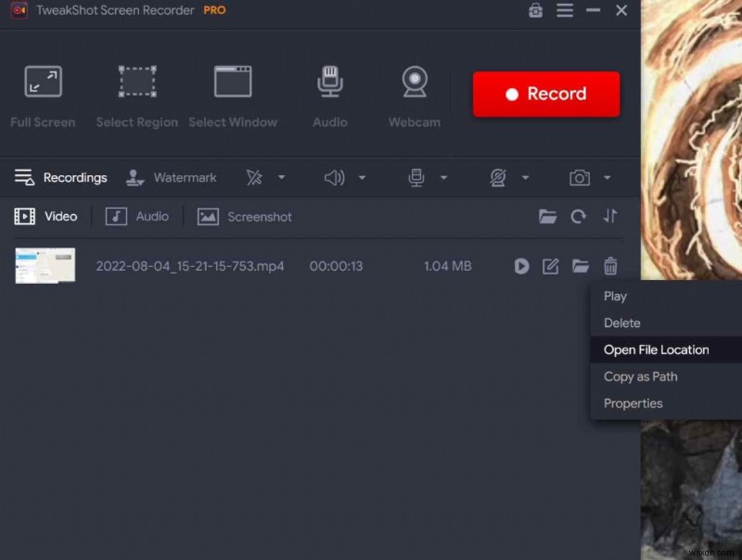Expand the speaker volume dropdown arrow
The image size is (742, 560).
[363, 177]
